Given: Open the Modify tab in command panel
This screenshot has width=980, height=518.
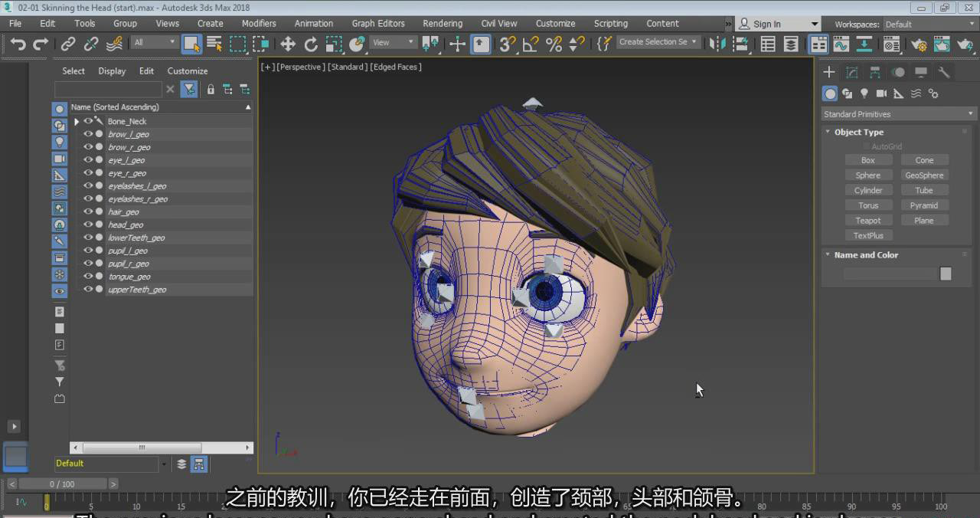Looking at the screenshot, I should (851, 72).
